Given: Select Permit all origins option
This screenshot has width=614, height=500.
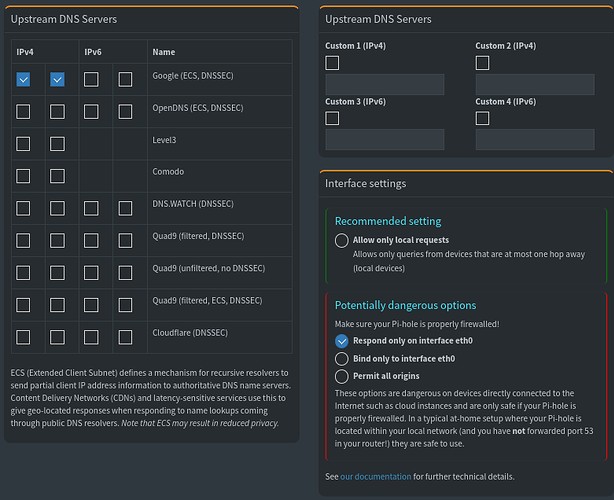Looking at the screenshot, I should click(x=342, y=376).
